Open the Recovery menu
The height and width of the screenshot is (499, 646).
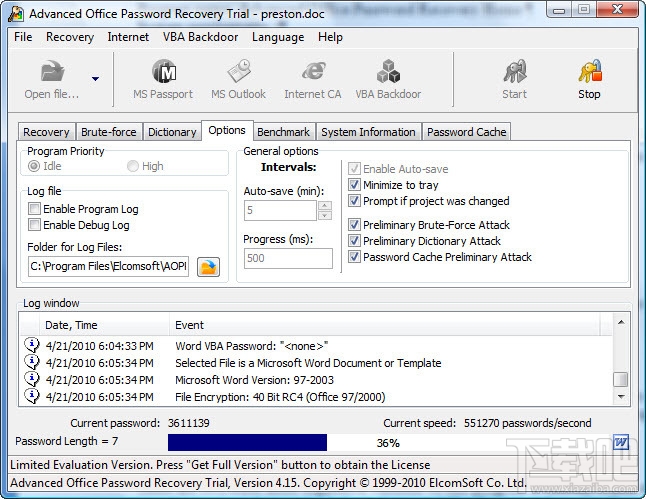click(70, 37)
